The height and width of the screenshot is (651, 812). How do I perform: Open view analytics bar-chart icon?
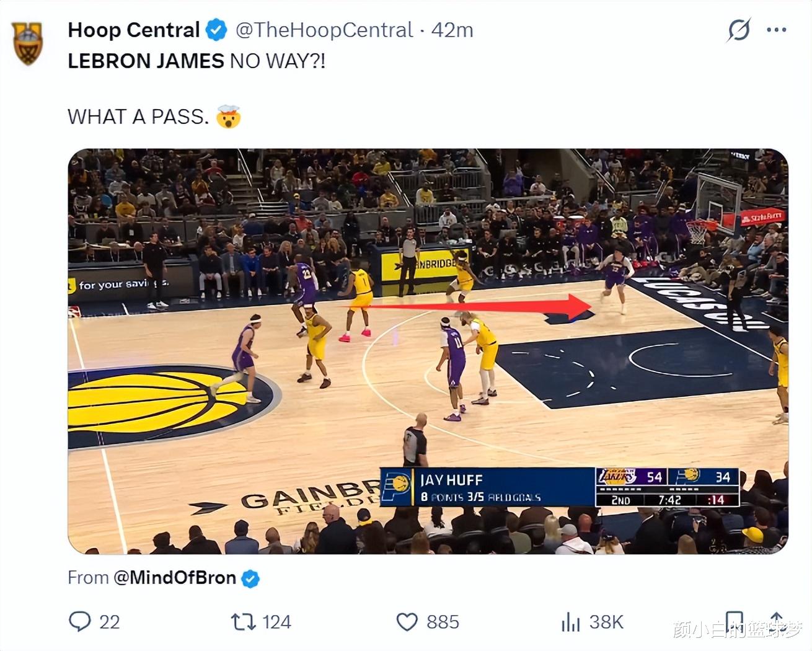click(x=570, y=621)
